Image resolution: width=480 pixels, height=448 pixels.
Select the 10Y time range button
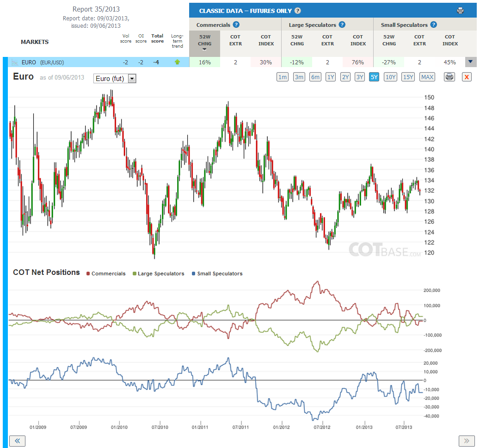click(391, 77)
